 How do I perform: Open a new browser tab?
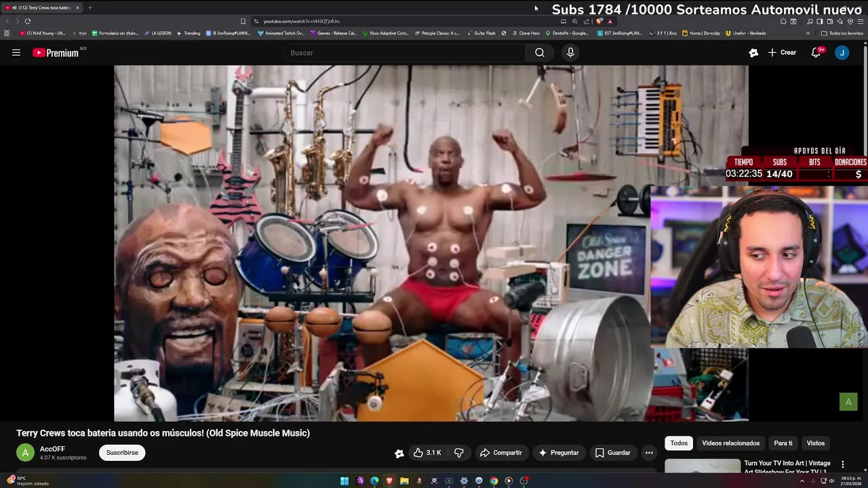90,7
